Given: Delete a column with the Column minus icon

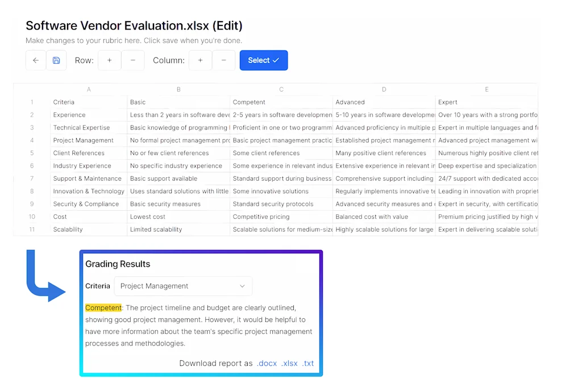Looking at the screenshot, I should [224, 60].
